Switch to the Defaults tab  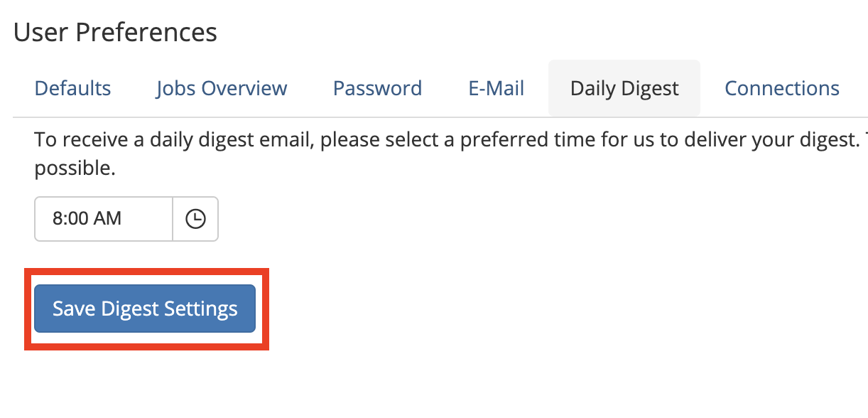tap(73, 89)
